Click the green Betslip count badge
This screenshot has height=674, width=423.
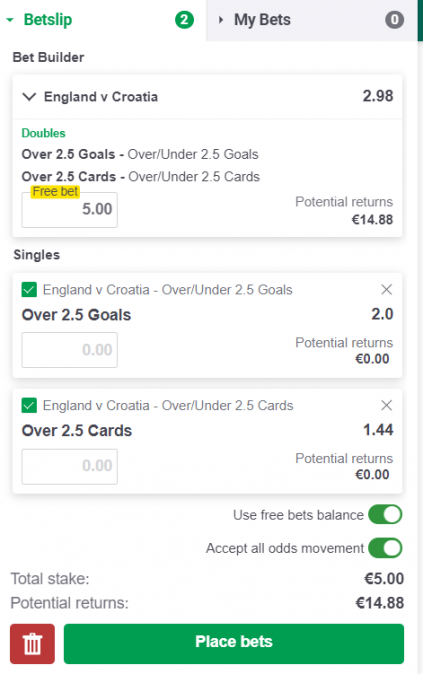[184, 20]
